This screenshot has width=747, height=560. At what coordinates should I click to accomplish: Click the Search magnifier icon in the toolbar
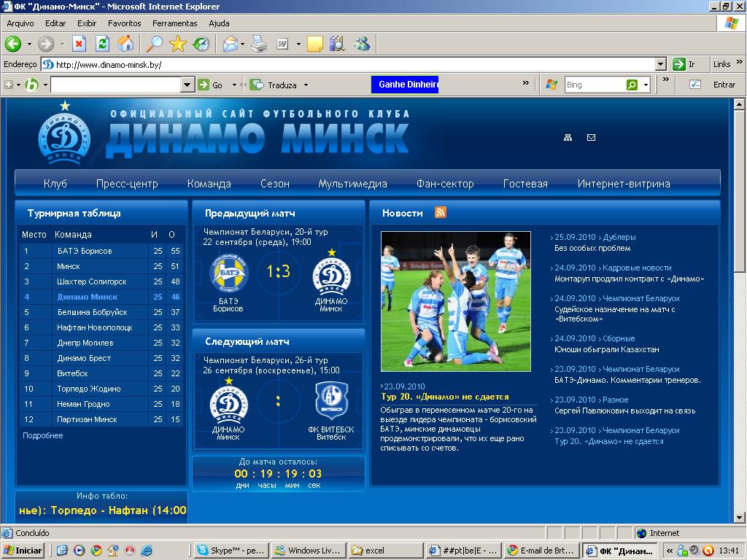(154, 44)
